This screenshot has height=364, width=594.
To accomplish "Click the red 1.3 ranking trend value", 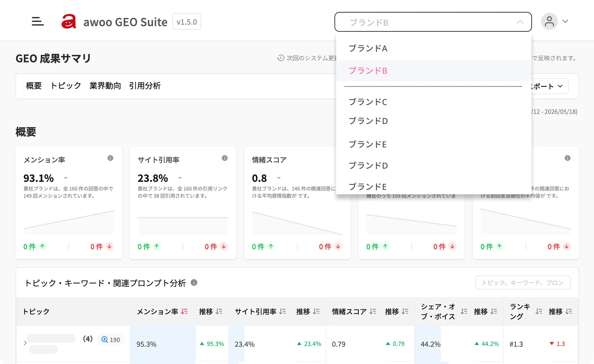I will click(x=561, y=344).
